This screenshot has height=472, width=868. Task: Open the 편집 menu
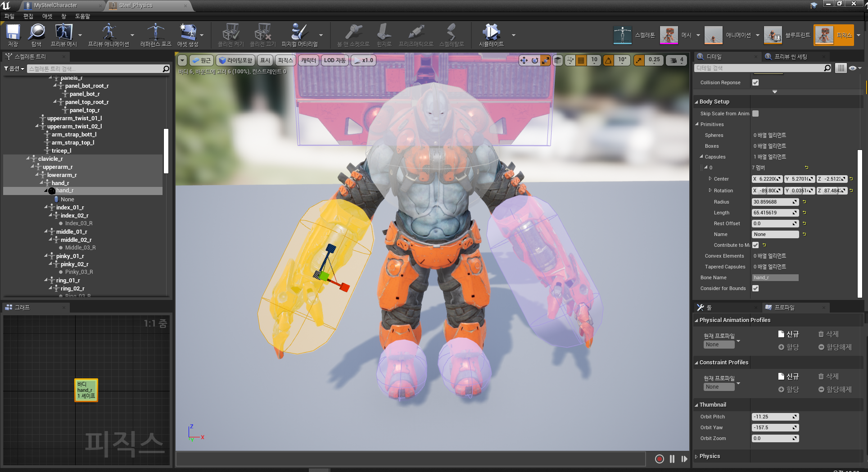tap(28, 16)
